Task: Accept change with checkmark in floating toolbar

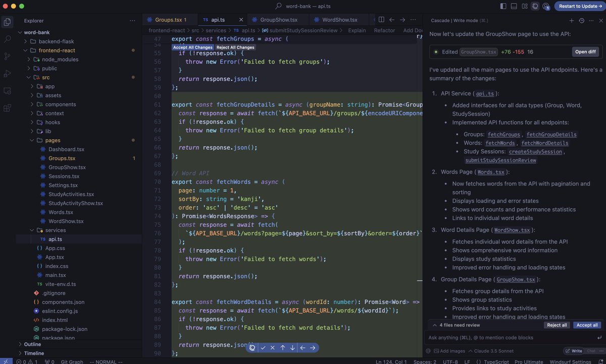Action: point(263,347)
